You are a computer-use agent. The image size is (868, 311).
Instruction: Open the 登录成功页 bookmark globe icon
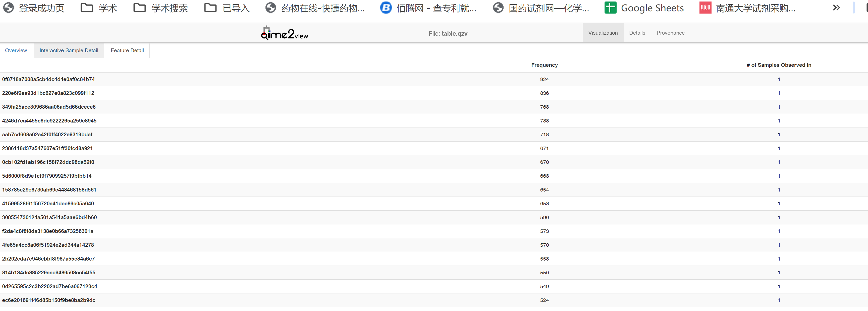(9, 8)
